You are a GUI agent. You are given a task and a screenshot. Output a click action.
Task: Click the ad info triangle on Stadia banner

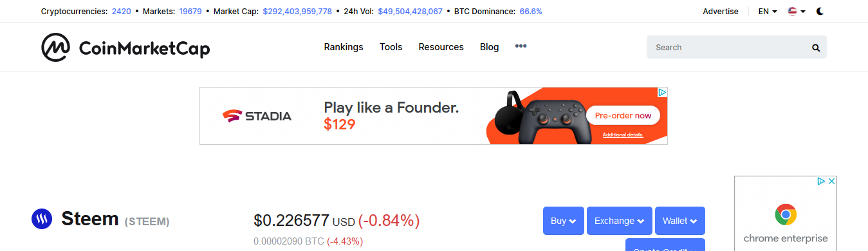(662, 93)
